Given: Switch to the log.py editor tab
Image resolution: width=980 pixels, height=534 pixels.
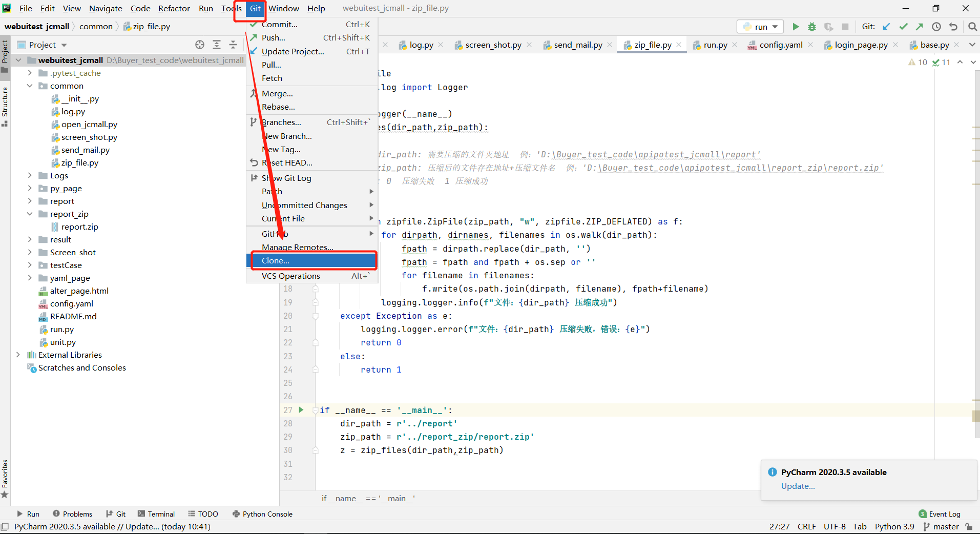Looking at the screenshot, I should (x=421, y=45).
